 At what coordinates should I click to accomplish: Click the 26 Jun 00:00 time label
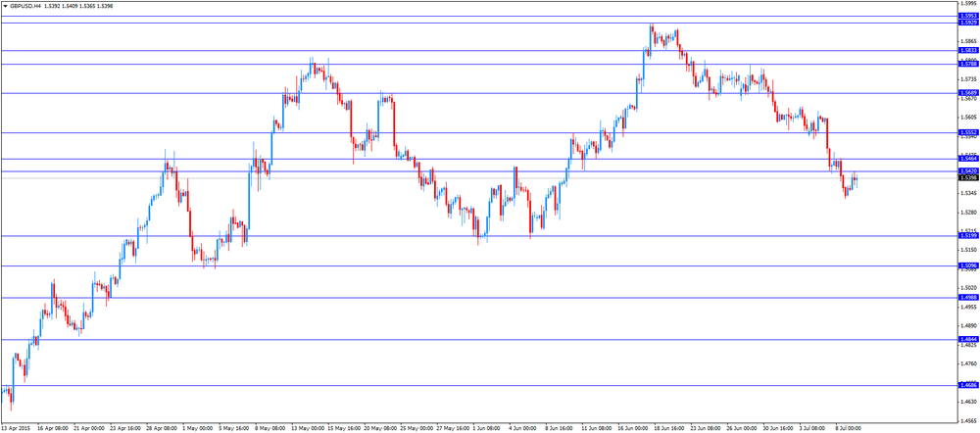click(743, 429)
